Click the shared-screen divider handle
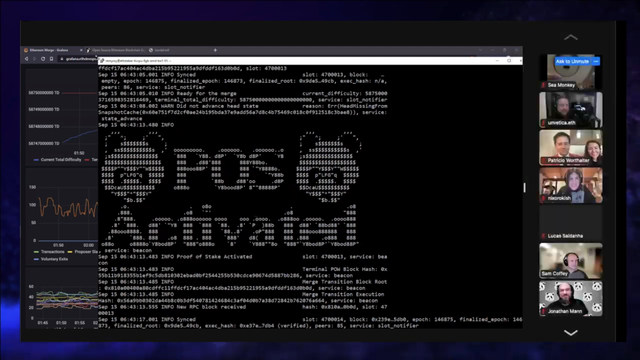This screenshot has width=640, height=360. pos(524,187)
